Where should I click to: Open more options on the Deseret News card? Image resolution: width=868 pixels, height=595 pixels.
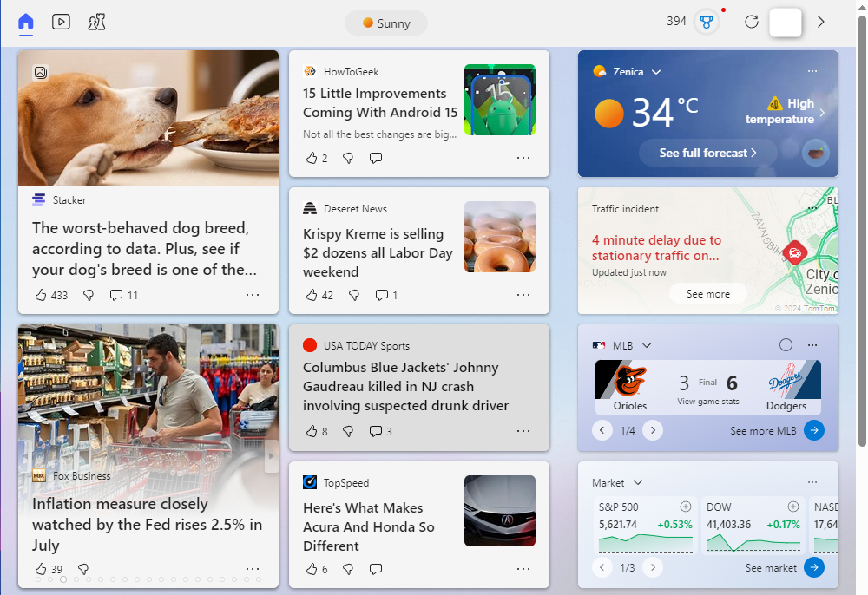click(x=523, y=295)
